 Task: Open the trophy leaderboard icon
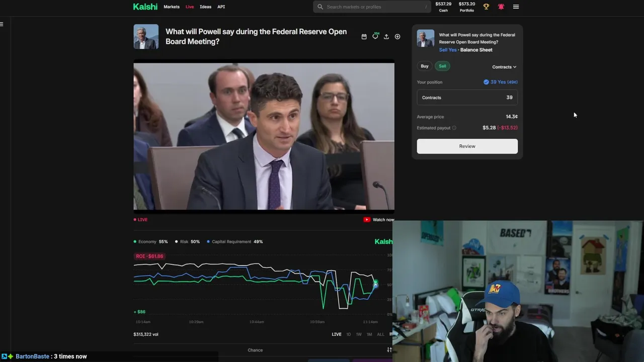click(486, 7)
